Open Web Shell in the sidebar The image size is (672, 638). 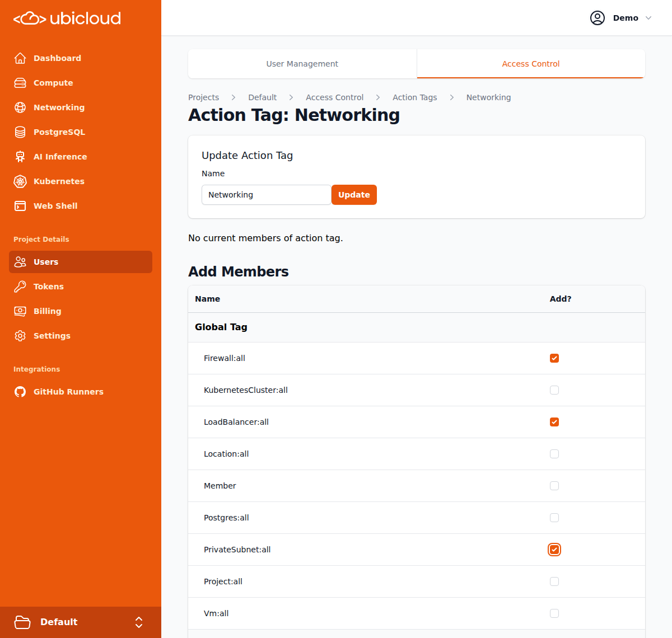pyautogui.click(x=81, y=206)
